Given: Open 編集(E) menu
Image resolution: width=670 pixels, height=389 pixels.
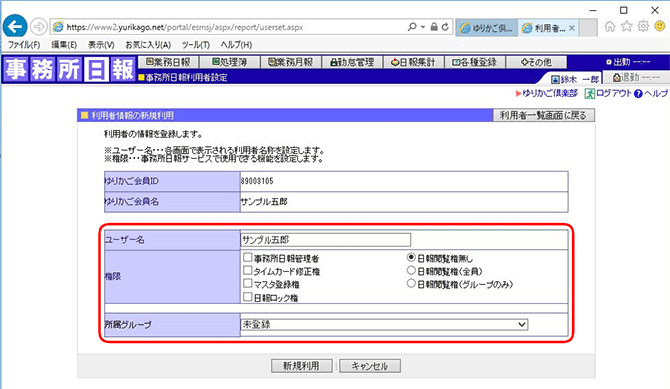Looking at the screenshot, I should 64,44.
